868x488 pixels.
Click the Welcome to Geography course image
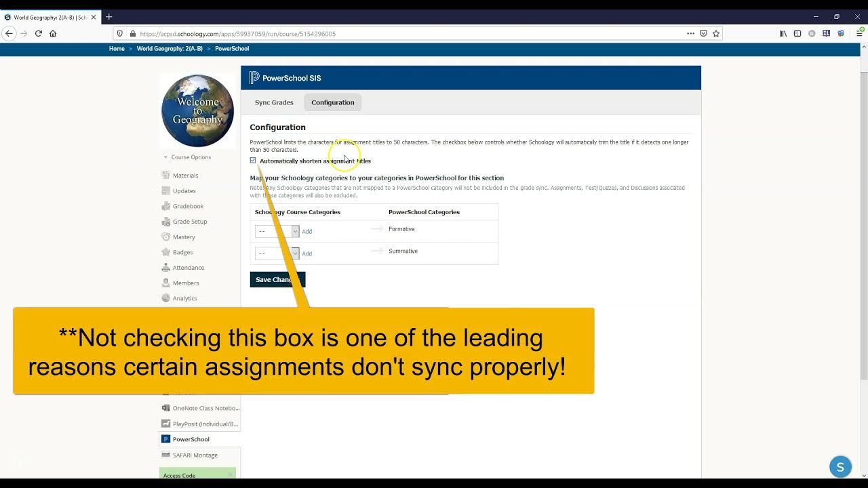pos(197,110)
